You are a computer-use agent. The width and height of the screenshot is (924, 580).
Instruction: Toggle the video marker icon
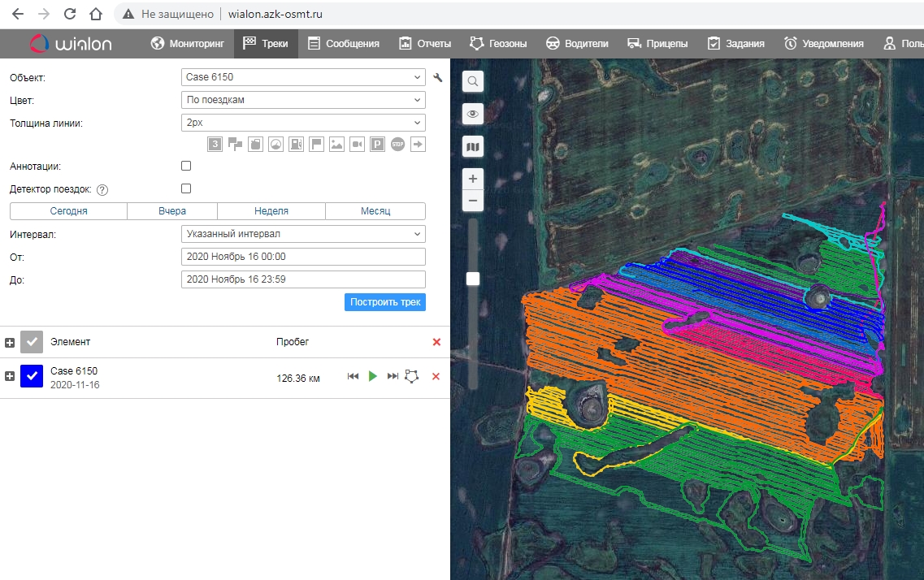click(x=357, y=145)
